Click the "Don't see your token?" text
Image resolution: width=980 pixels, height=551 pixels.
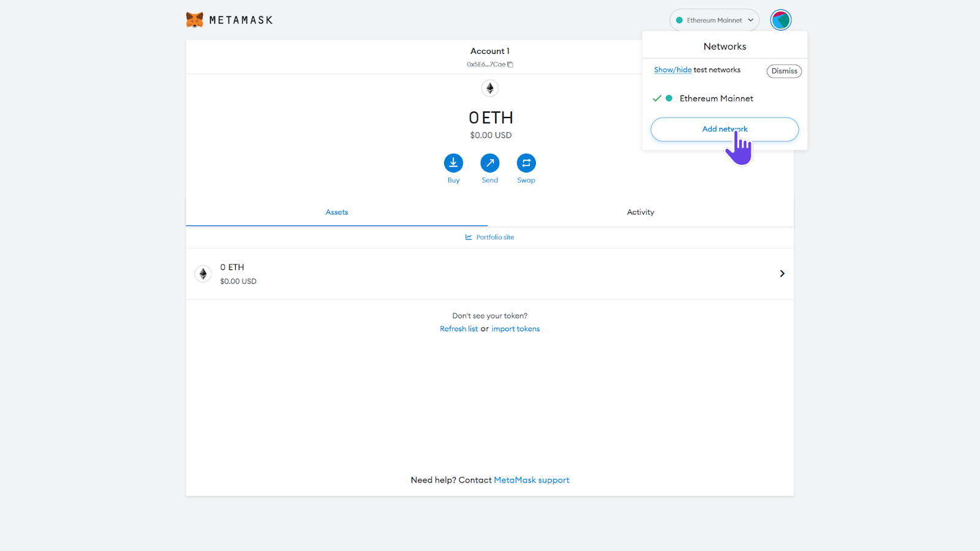(x=490, y=316)
